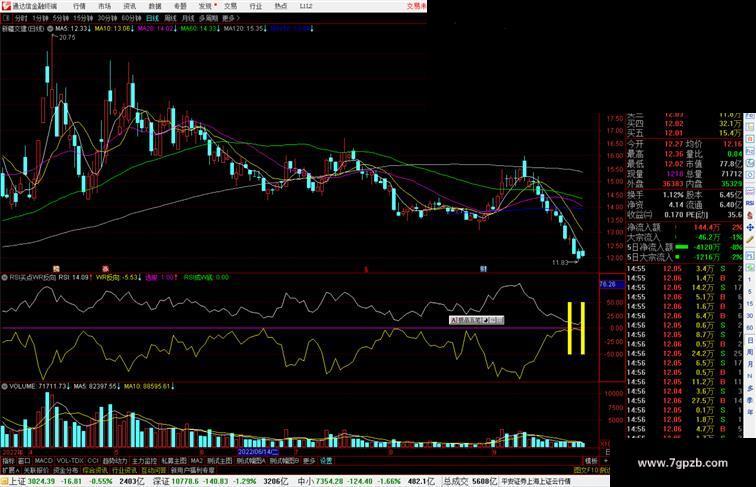The width and height of the screenshot is (756, 487).
Task: Click the 上证 index value in status bar
Action: [41, 481]
